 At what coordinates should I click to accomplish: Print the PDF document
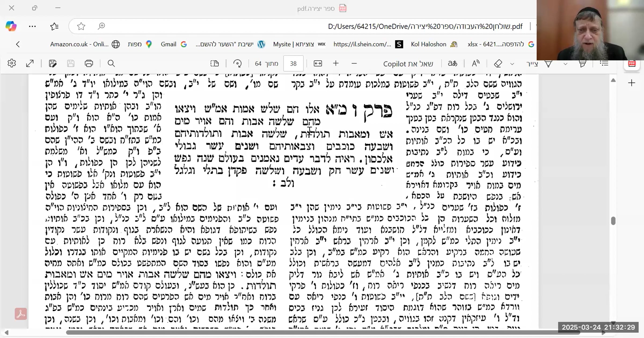pyautogui.click(x=89, y=63)
